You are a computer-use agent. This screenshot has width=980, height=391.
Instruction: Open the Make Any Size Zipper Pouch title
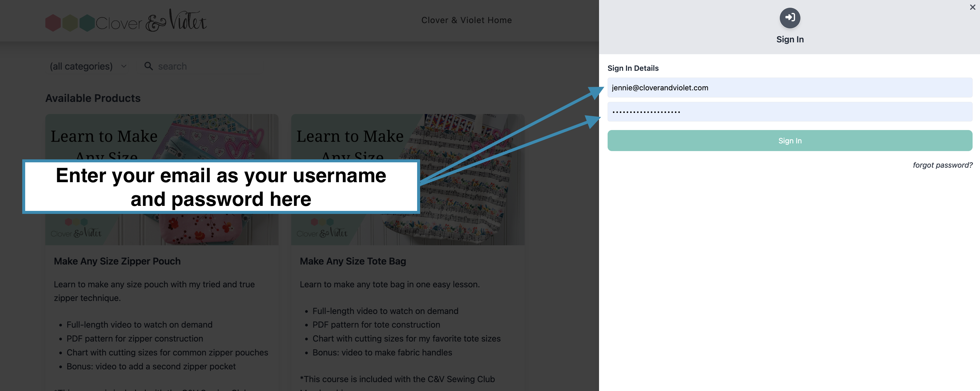(117, 261)
